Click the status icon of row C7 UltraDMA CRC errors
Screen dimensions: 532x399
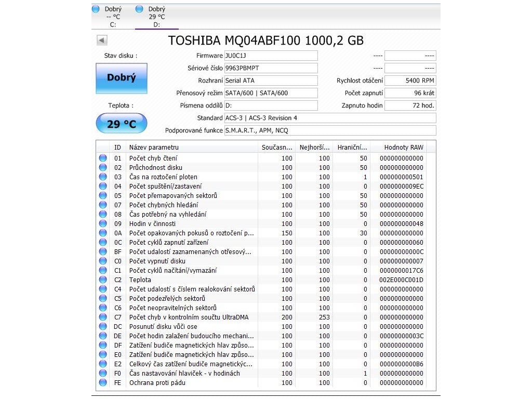pyautogui.click(x=103, y=317)
